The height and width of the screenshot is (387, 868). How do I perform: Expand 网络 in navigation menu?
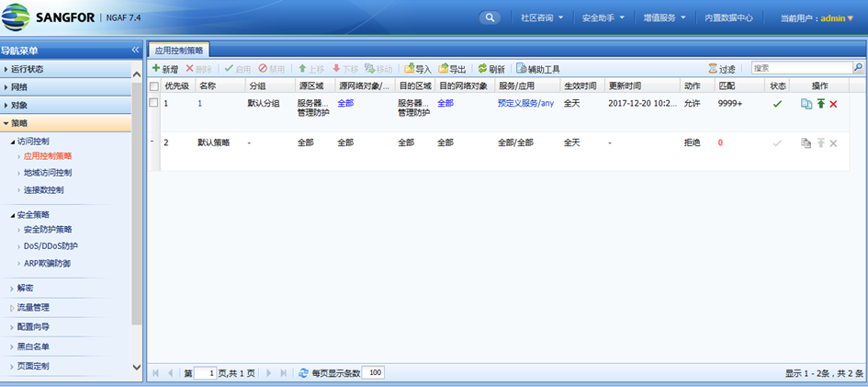pyautogui.click(x=65, y=87)
